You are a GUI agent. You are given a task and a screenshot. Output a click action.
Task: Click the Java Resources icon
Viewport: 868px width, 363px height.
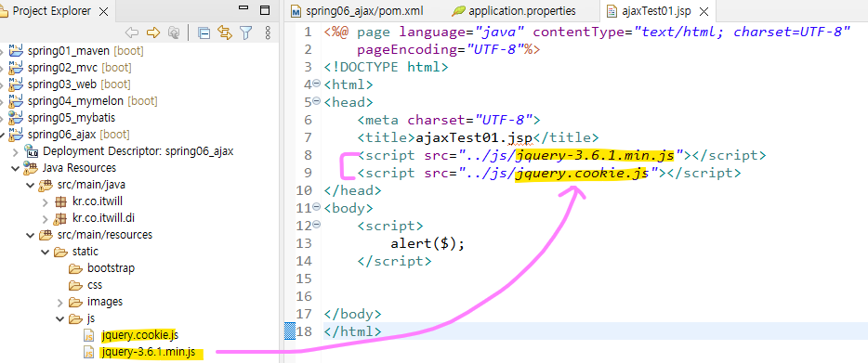coord(31,168)
